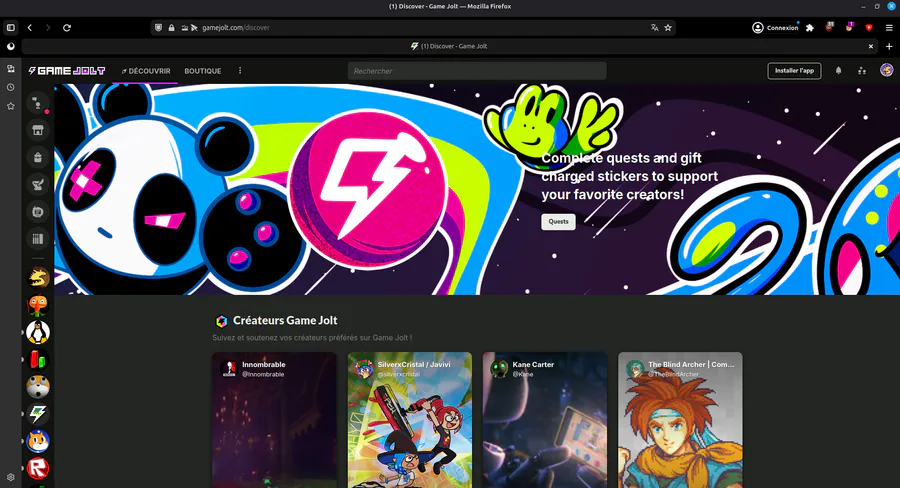Open the library shelf icon in the sidebar
The image size is (900, 488).
(38, 239)
